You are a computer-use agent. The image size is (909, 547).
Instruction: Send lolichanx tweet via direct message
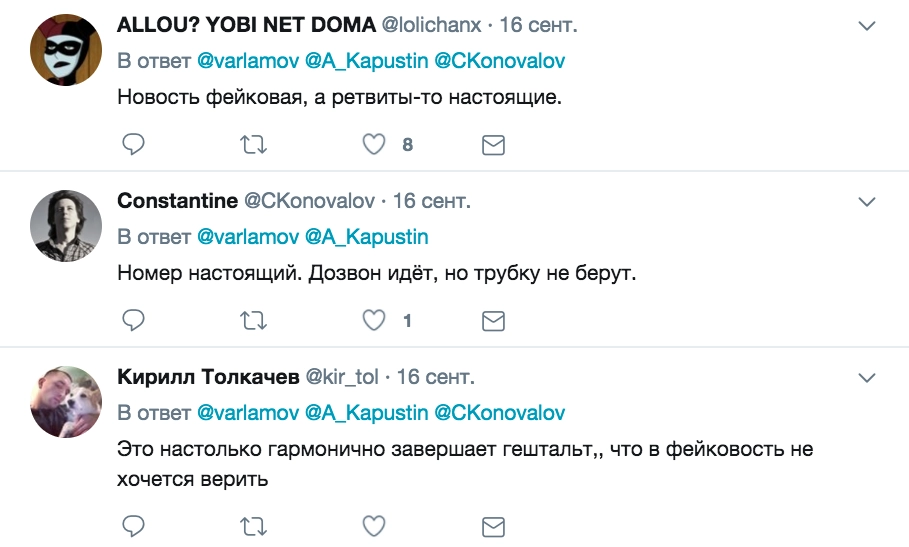[493, 146]
